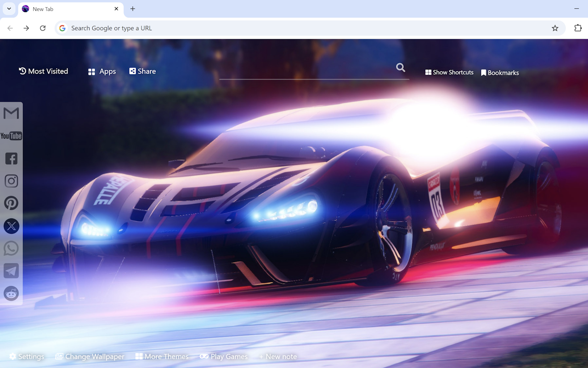Open Telegram from the sidebar
588x368 pixels.
pyautogui.click(x=11, y=270)
